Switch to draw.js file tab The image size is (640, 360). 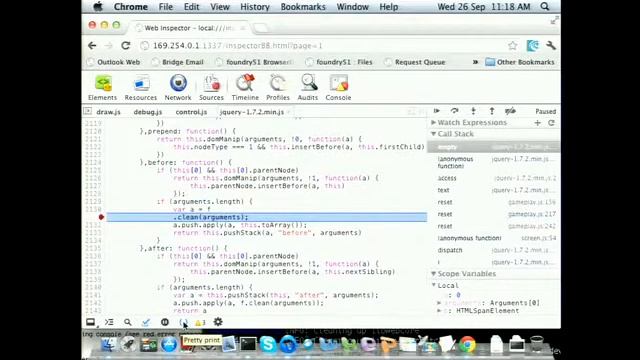[x=108, y=112]
